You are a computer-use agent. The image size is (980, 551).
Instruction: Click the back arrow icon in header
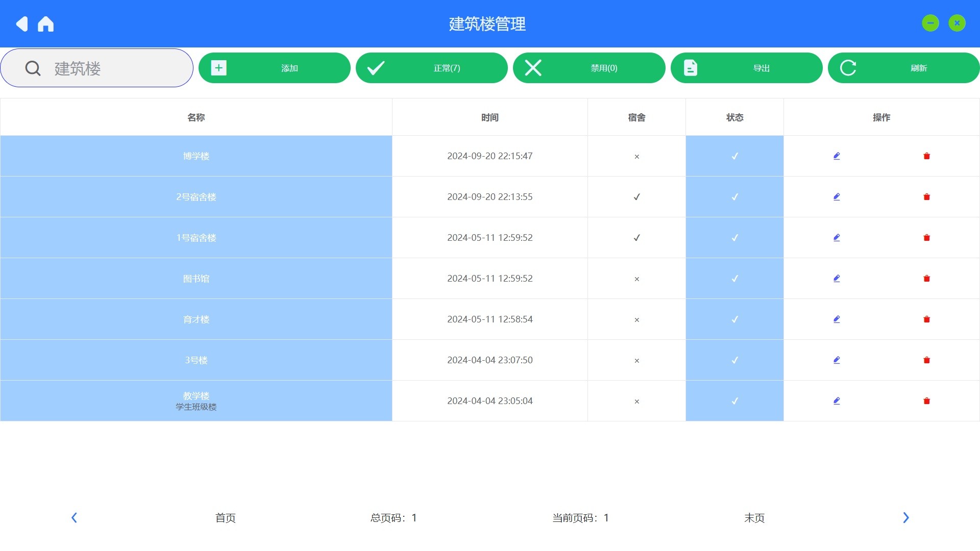21,24
